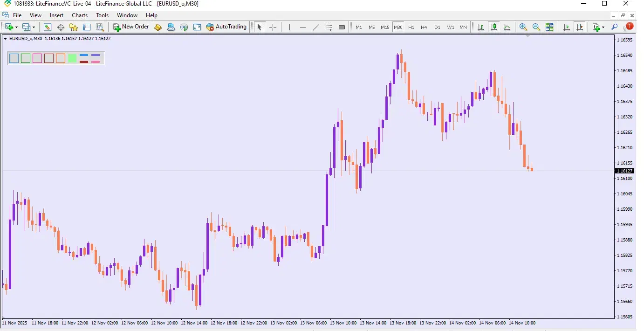
Task: Select the draw trendline tool
Action: 315,27
